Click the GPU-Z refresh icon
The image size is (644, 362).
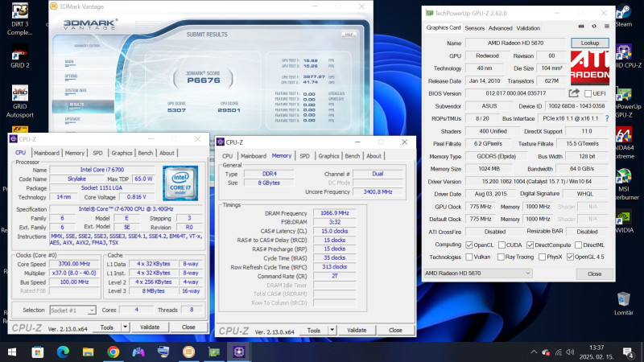click(594, 27)
